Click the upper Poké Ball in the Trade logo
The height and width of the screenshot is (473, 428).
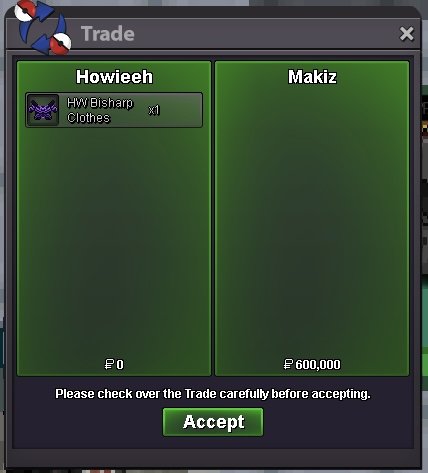coord(25,10)
